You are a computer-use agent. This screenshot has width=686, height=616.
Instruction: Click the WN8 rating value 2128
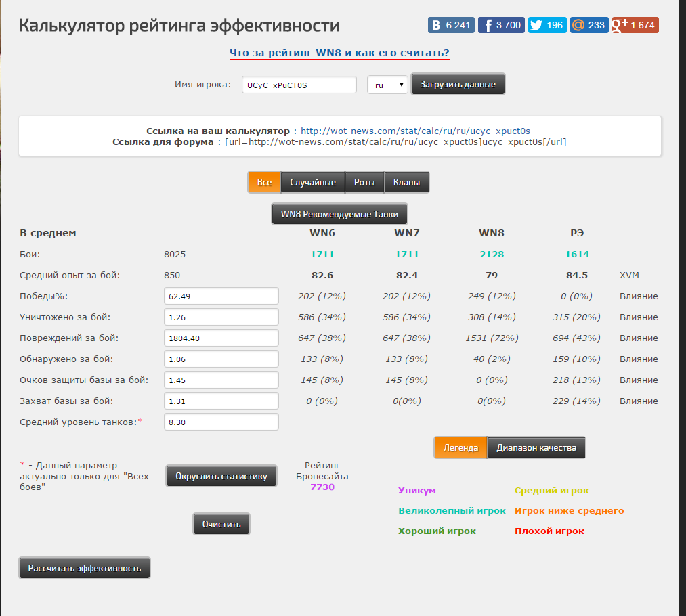click(x=492, y=254)
